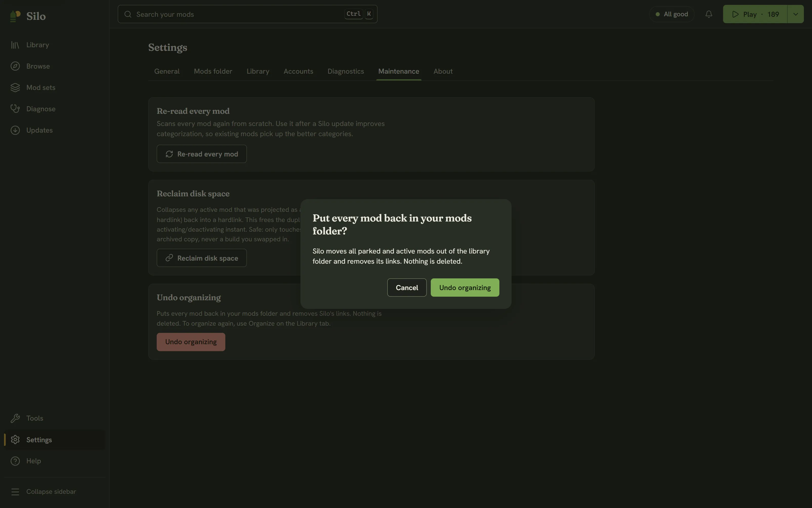Screen dimensions: 812x508
Task: Click the Settings gear icon in sidebar
Action: [15, 440]
